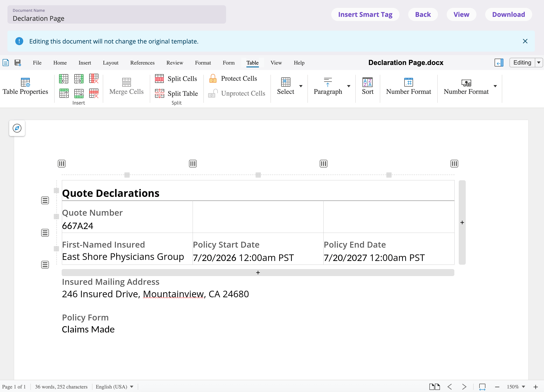Screen dimensions: 544x392
Task: Dismiss the editing info banner
Action: tap(525, 41)
